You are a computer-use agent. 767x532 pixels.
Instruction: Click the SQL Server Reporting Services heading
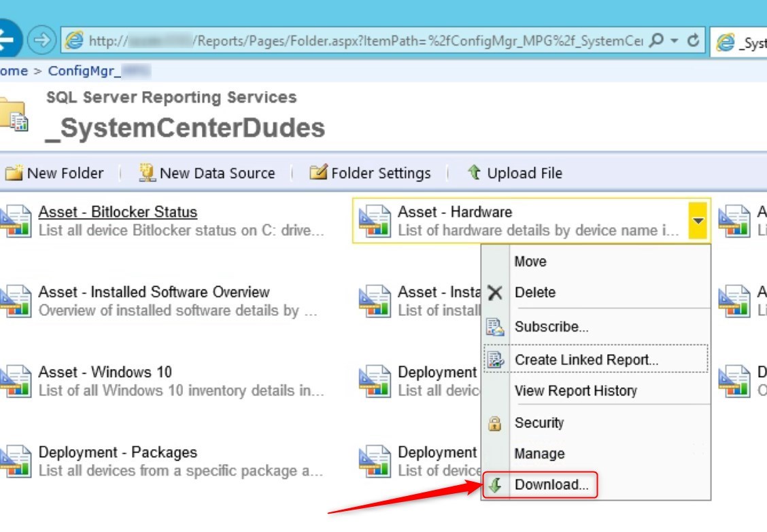click(171, 97)
